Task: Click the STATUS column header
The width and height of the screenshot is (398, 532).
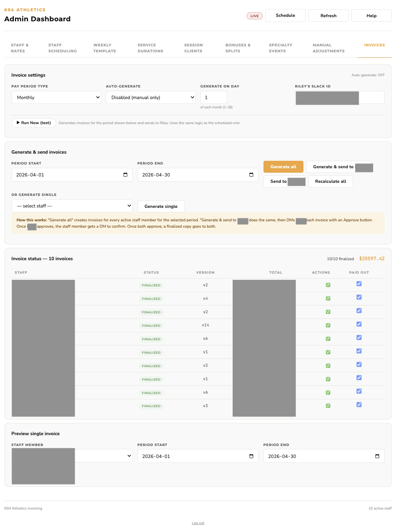Action: [x=151, y=273]
